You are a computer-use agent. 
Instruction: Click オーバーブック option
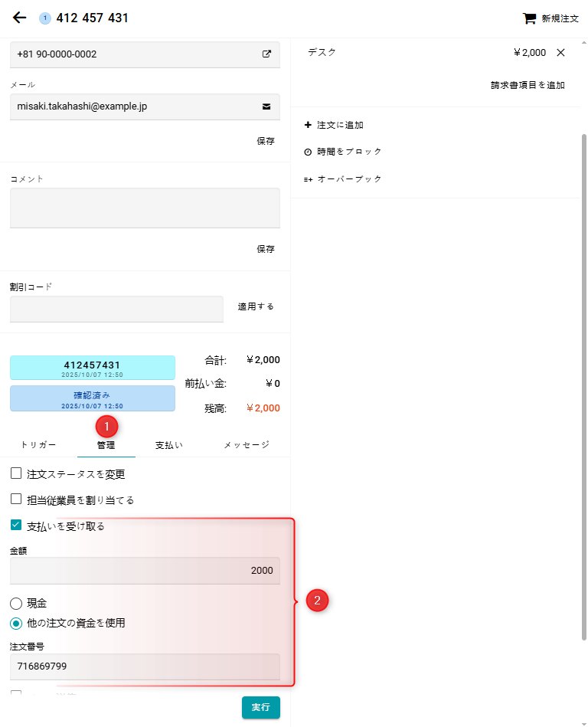(x=350, y=179)
